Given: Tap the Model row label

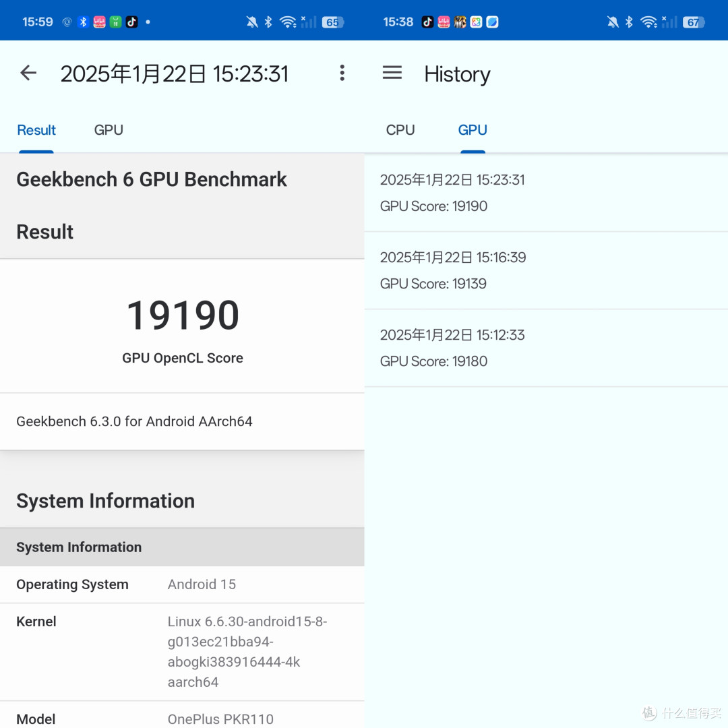Looking at the screenshot, I should [x=36, y=719].
